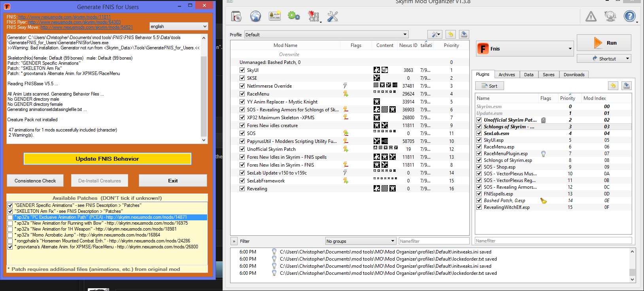Uncheck SexLab.esm plugin checkbox
Viewport: 644px width, 291px height.
click(x=479, y=133)
